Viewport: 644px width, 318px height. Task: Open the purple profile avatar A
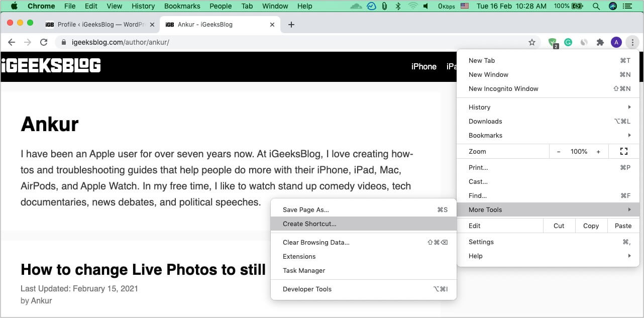[x=616, y=43]
